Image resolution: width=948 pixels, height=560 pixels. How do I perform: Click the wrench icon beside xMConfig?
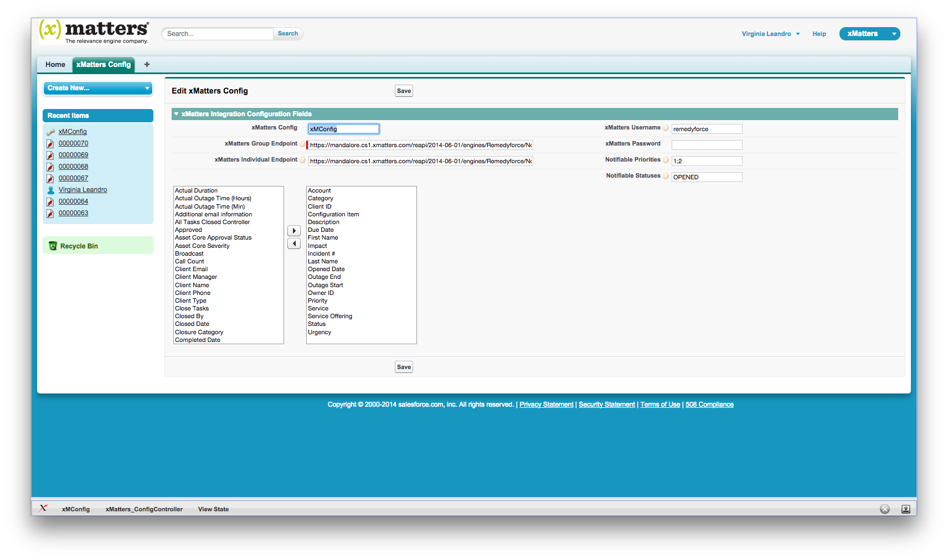point(50,132)
